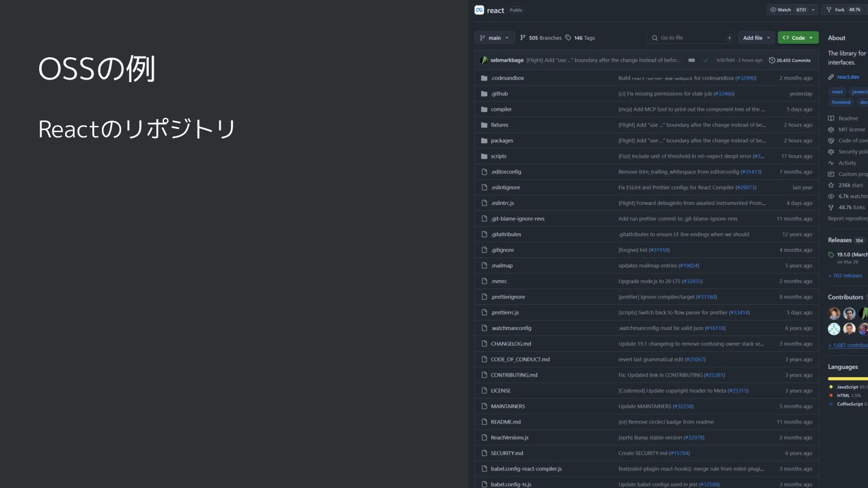The height and width of the screenshot is (488, 868).
Task: Click the first contributor avatar
Action: 834,313
